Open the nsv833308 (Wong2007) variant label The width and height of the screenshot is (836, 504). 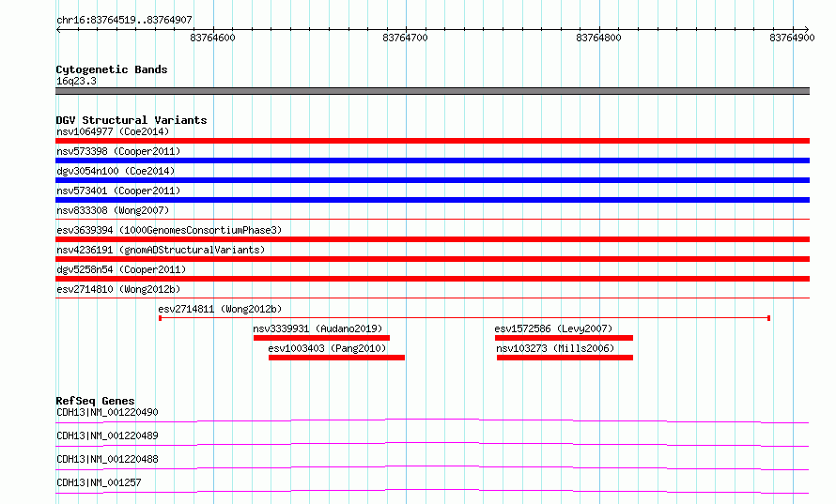pos(113,210)
